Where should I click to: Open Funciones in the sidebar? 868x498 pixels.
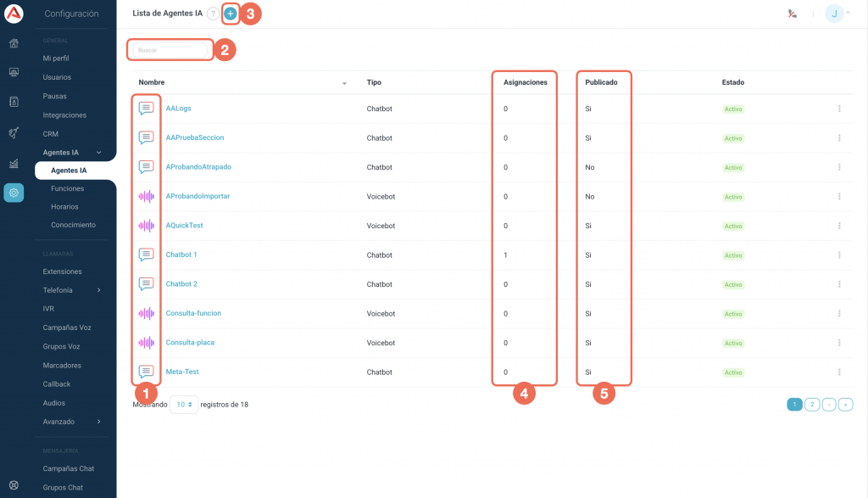[x=68, y=188]
